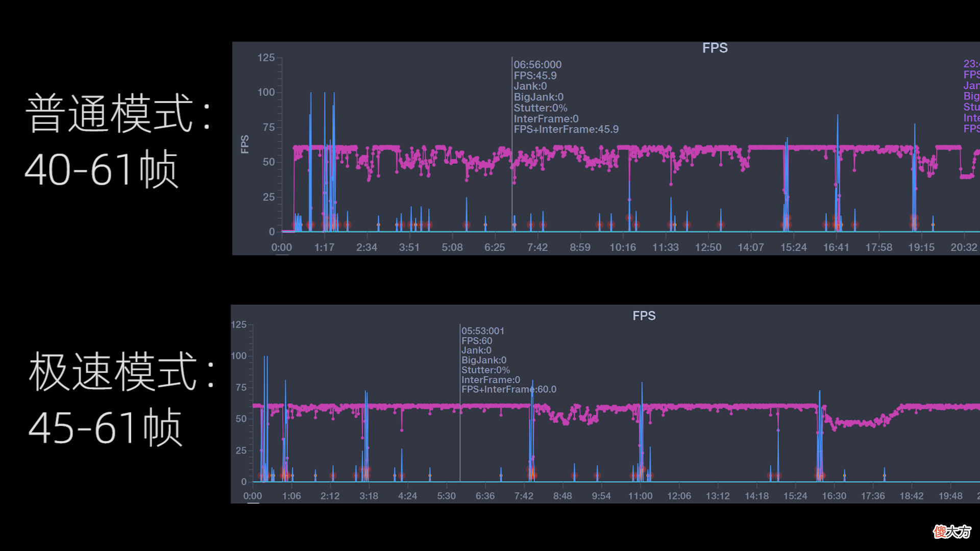Click the 11:00 tick on the bottom chart
This screenshot has width=980, height=551.
(x=640, y=496)
